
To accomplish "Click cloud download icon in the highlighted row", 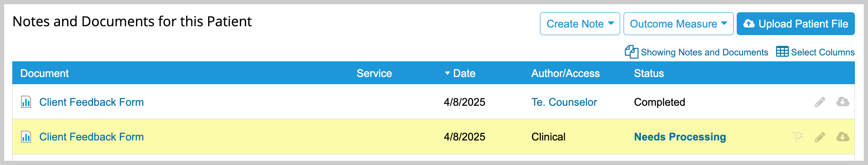I will coord(843,137).
